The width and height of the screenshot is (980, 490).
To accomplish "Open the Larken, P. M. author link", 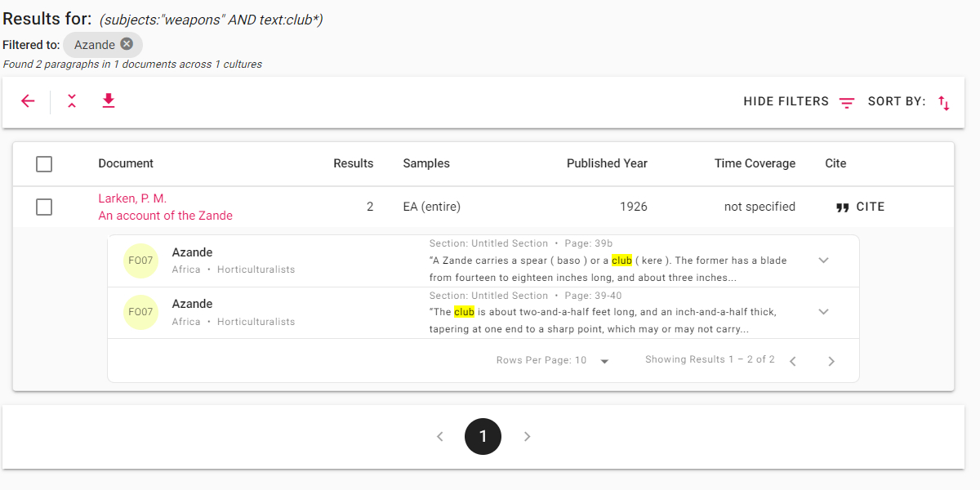I will pos(132,198).
